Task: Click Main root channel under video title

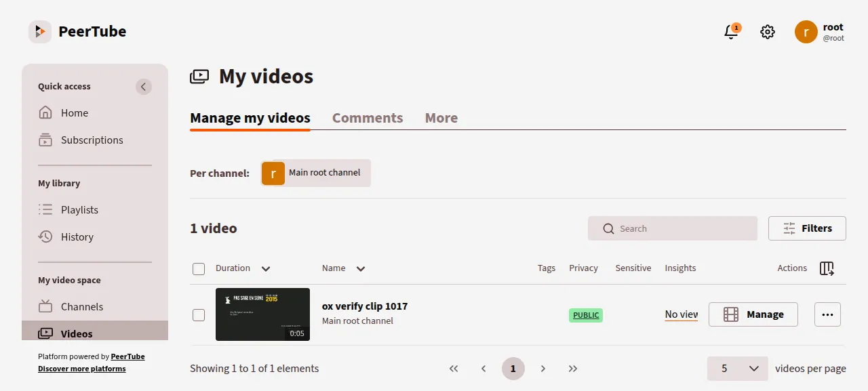Action: point(357,321)
